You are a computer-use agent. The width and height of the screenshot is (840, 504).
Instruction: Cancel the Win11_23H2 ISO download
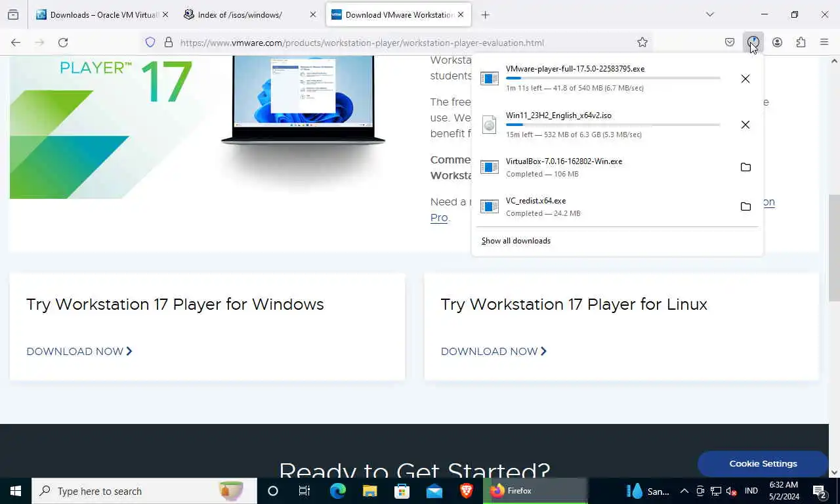coord(745,125)
